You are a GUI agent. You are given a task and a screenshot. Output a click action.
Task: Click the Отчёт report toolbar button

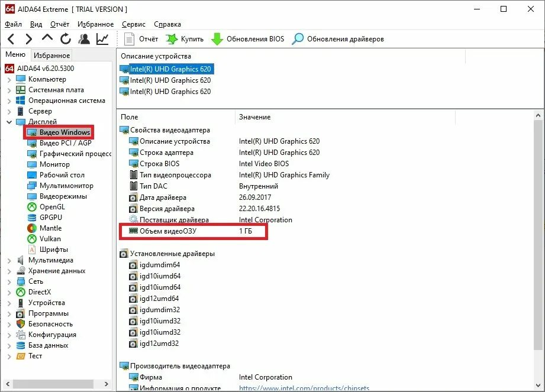(x=141, y=39)
